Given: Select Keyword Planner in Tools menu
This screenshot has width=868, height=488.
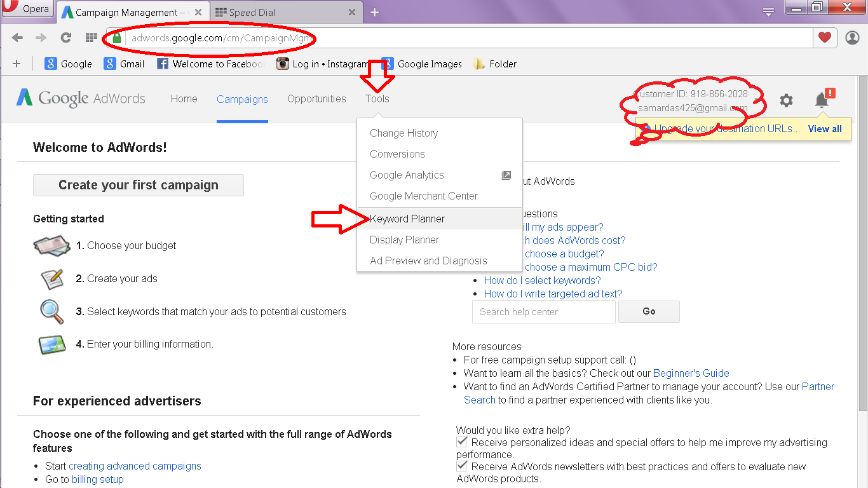Looking at the screenshot, I should [x=440, y=219].
